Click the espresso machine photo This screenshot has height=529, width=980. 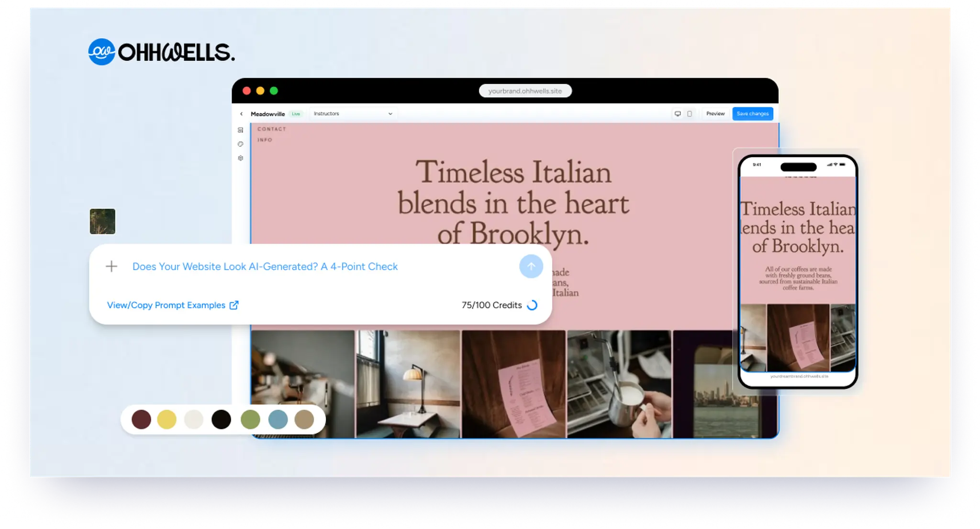pyautogui.click(x=303, y=384)
